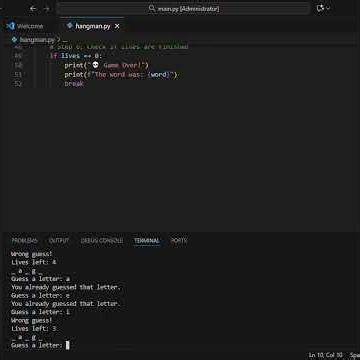Open the Copilot icon beside the search box
The width and height of the screenshot is (360, 360).
pos(320,8)
